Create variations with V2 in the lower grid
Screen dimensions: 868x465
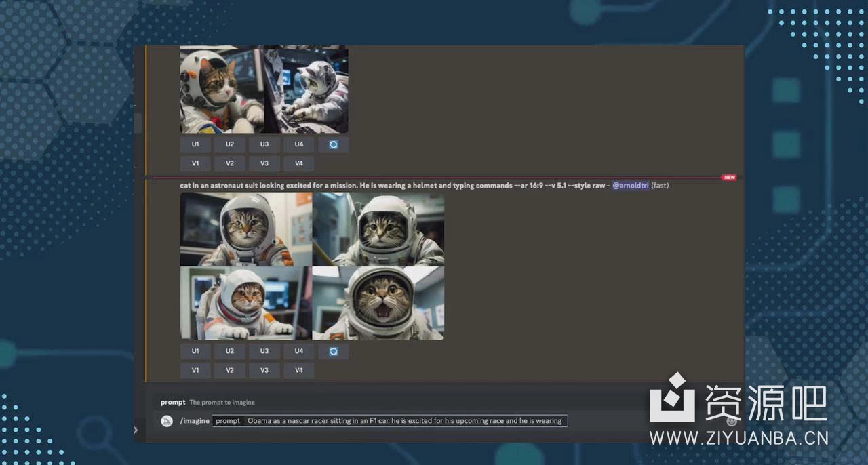(x=230, y=370)
